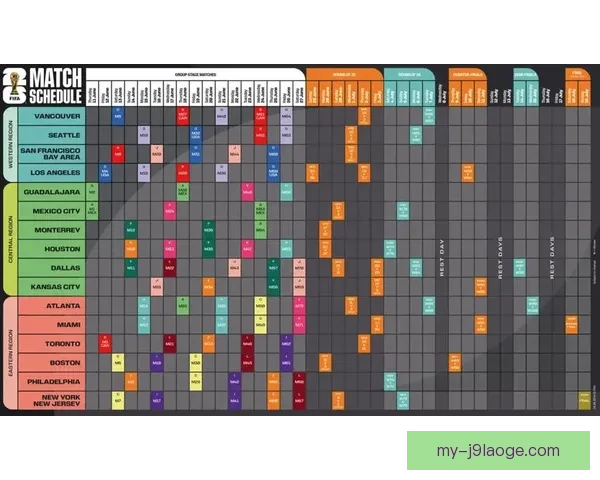The width and height of the screenshot is (600, 480).
Task: Click the Western Region label
Action: click(10, 144)
